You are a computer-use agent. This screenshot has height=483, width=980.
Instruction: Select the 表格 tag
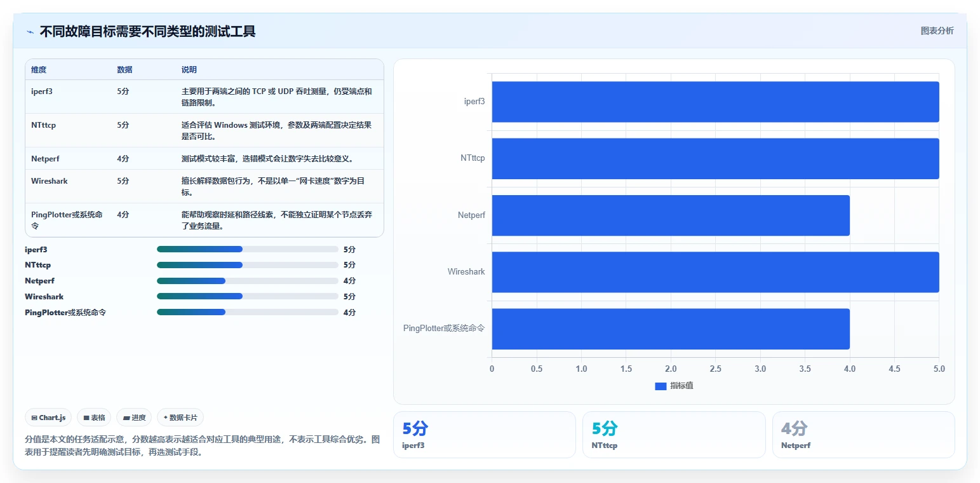click(94, 418)
